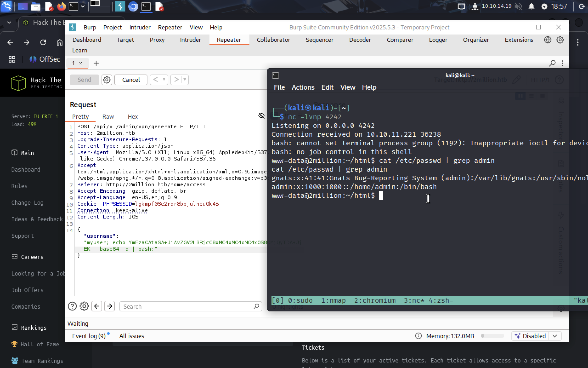588x368 pixels.
Task: Switch to the Hex request view
Action: (133, 117)
